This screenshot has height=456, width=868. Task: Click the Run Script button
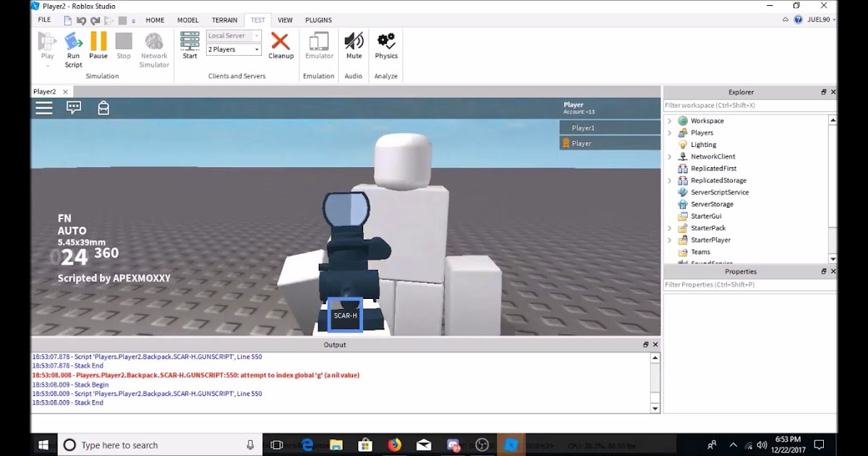pyautogui.click(x=73, y=49)
